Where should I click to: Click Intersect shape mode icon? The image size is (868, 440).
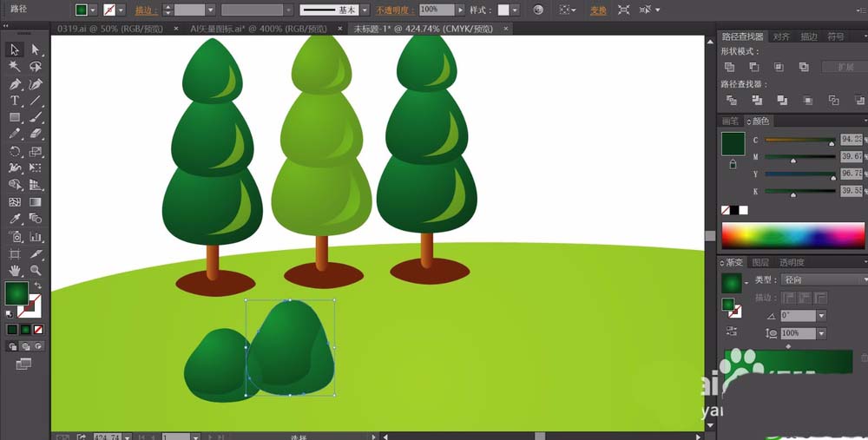(779, 67)
